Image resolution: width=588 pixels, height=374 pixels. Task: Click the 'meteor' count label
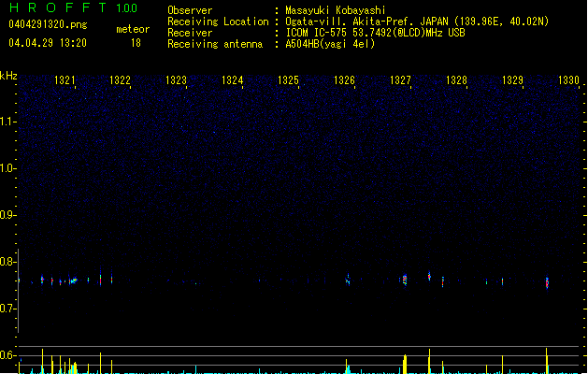133,29
